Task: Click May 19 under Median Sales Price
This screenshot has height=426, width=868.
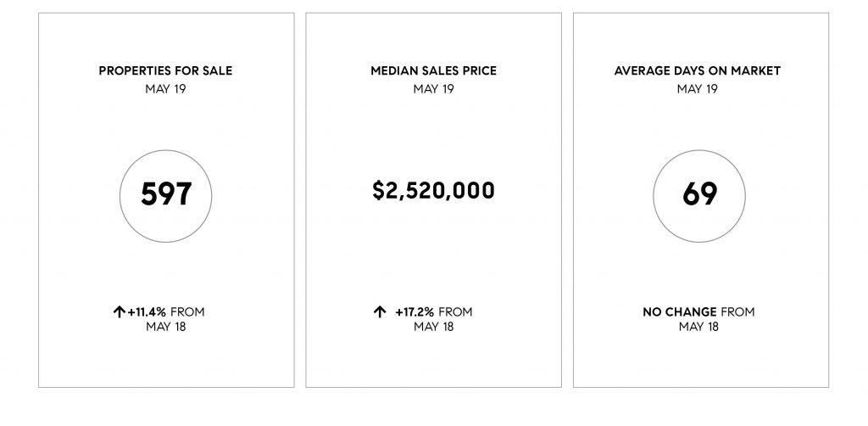Action: (x=433, y=88)
